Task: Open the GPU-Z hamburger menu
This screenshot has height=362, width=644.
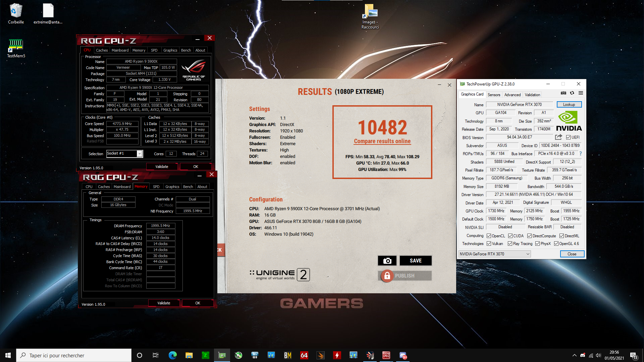Action: point(581,93)
